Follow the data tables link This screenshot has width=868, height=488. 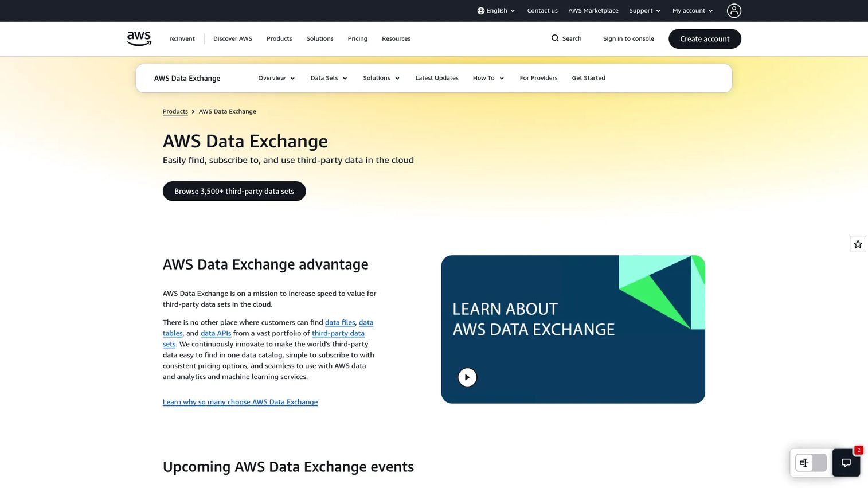tap(173, 333)
